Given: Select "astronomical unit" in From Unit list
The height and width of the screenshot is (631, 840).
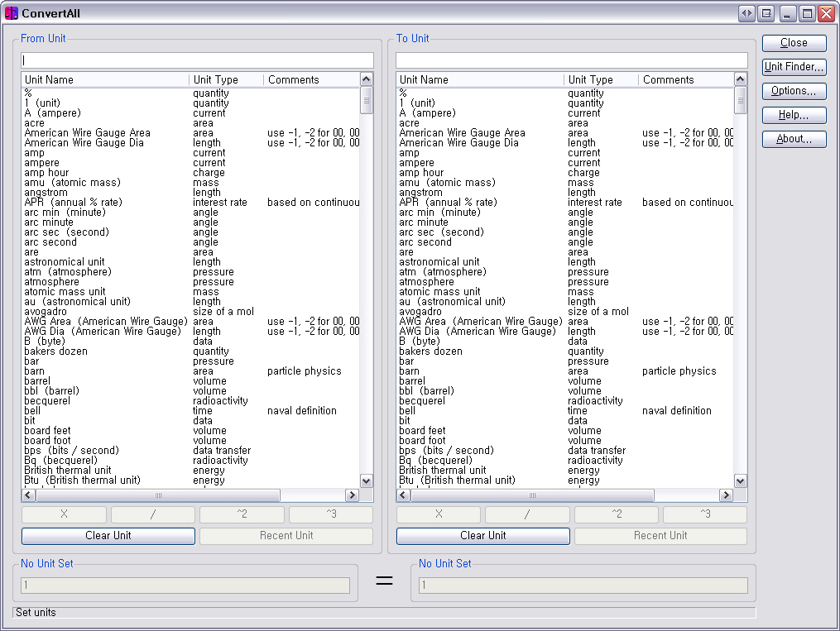Looking at the screenshot, I should coord(65,262).
